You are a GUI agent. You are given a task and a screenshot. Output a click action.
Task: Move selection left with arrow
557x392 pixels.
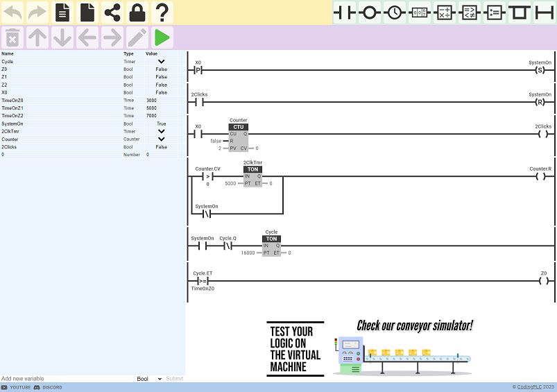(x=87, y=37)
